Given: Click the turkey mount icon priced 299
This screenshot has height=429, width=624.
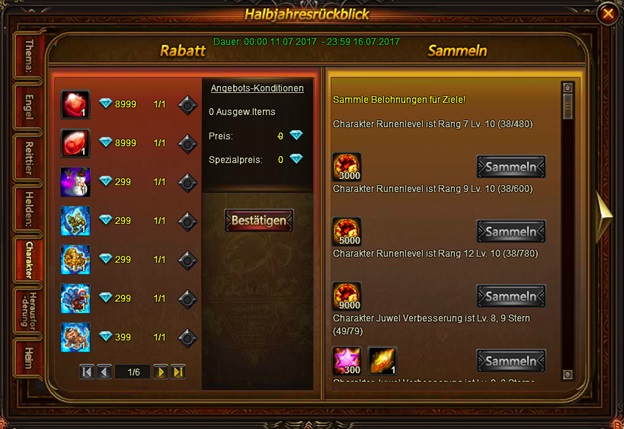Looking at the screenshot, I should pyautogui.click(x=75, y=298).
